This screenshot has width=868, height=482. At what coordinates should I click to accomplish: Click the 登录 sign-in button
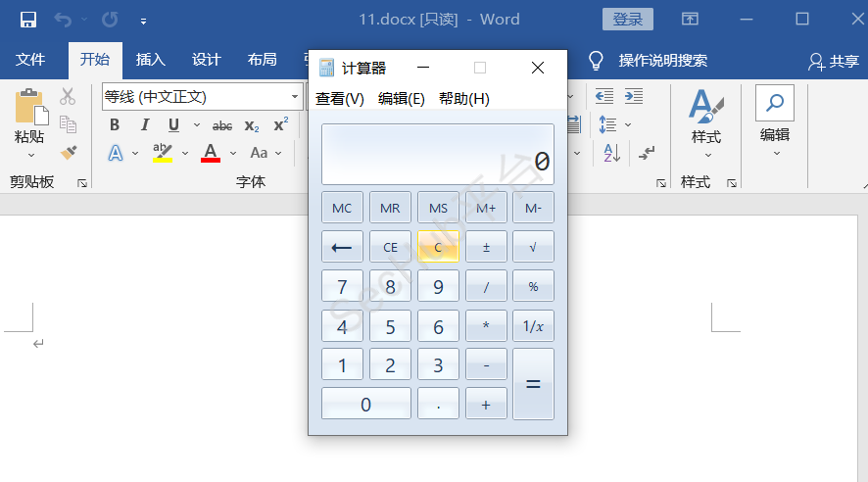pyautogui.click(x=628, y=20)
